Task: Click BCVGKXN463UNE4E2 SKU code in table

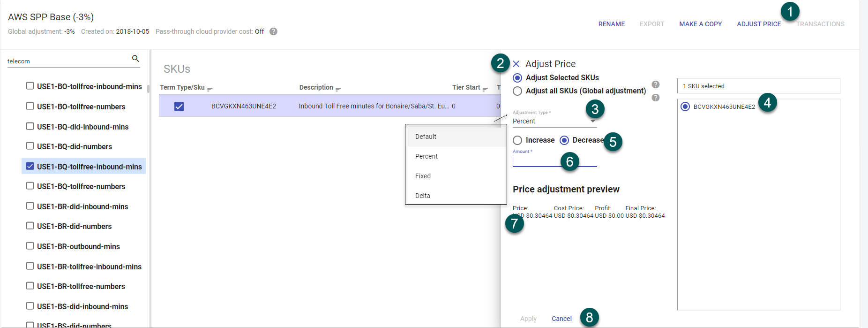Action: point(244,106)
